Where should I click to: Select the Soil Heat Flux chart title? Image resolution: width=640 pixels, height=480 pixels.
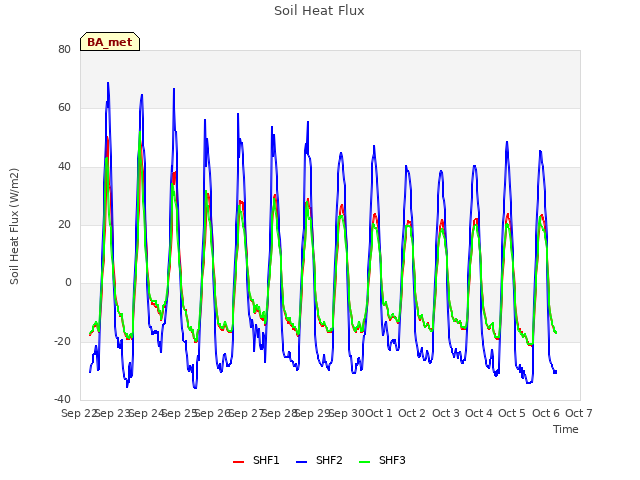(x=319, y=11)
